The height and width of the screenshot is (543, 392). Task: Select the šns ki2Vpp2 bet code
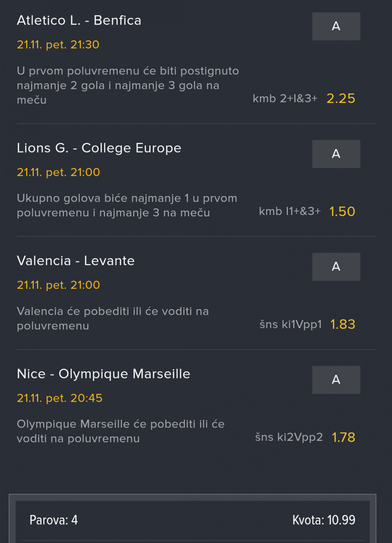pyautogui.click(x=289, y=437)
